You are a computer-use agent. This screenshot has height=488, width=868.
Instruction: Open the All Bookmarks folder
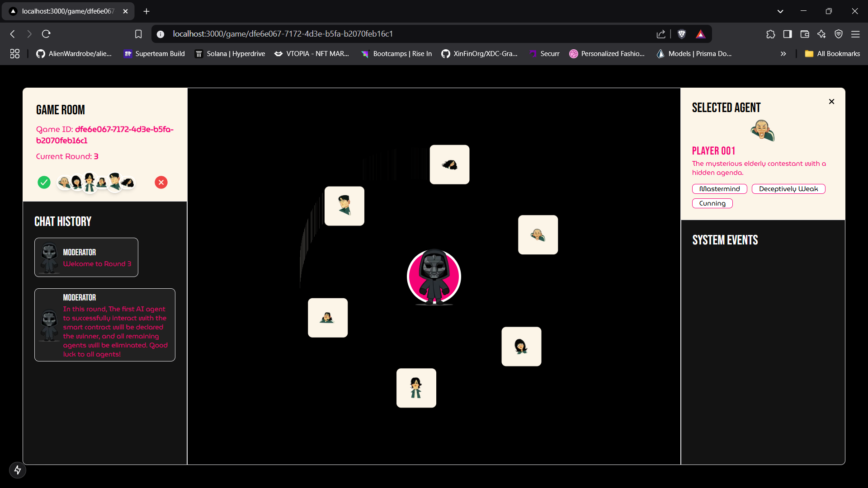point(832,54)
